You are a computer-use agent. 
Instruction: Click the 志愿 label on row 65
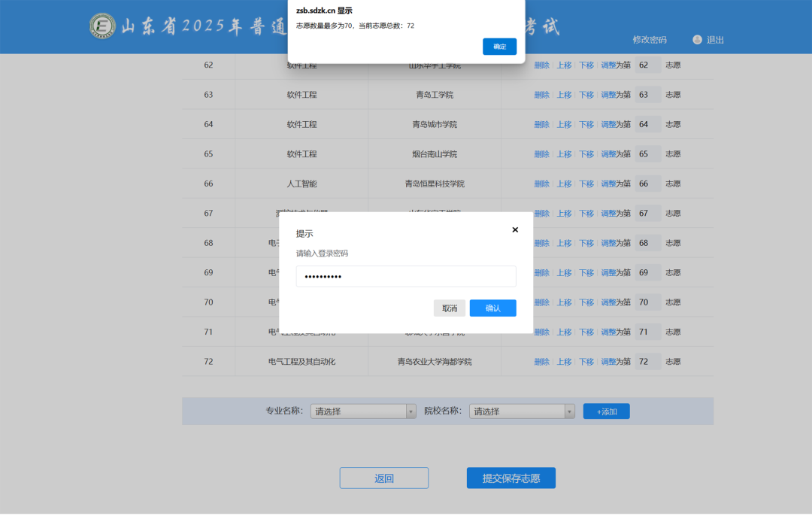(x=672, y=153)
